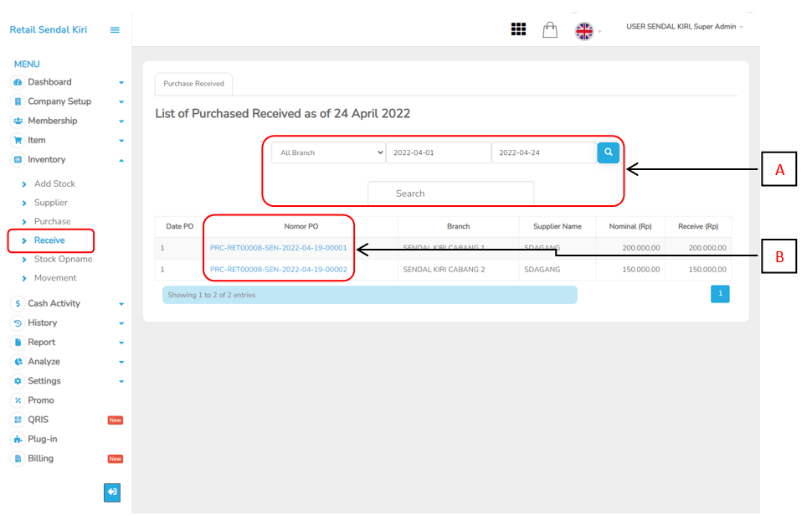Collapse the Inventory menu arrow
812x516 pixels.
121,160
